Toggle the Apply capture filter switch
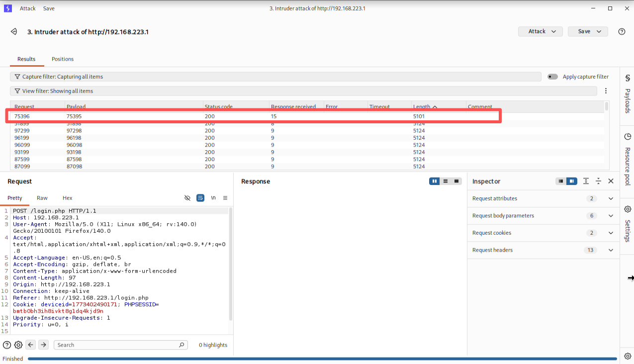 coord(552,77)
